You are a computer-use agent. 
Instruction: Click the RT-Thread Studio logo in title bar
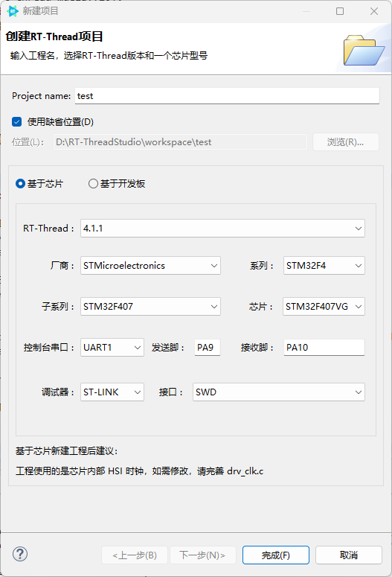click(x=13, y=11)
